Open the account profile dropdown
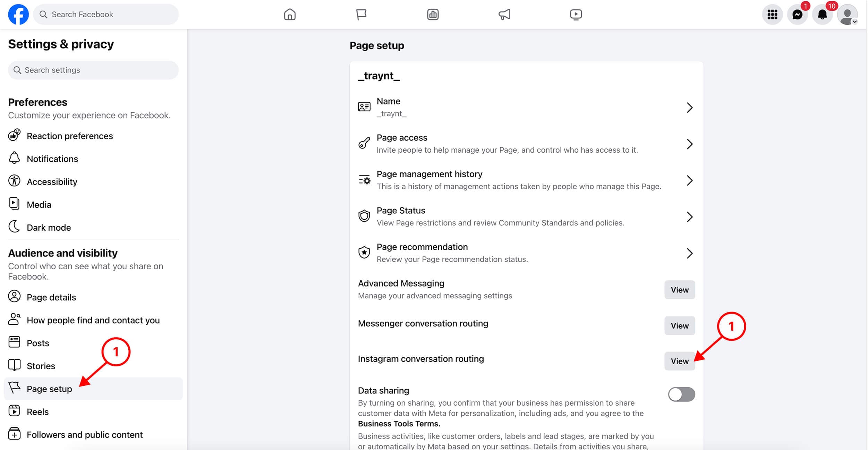 click(847, 15)
